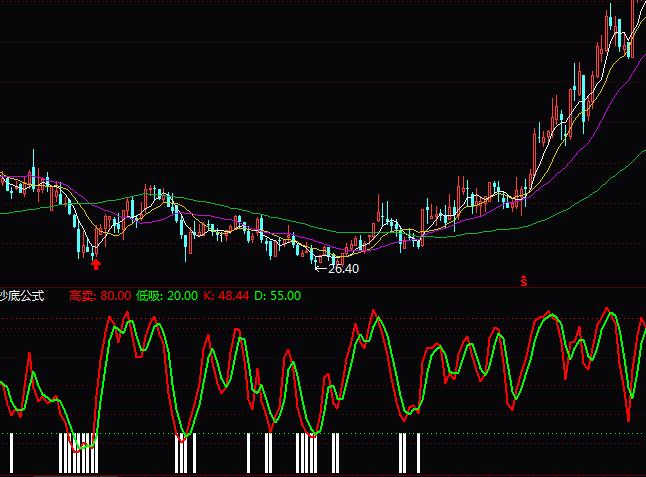Click the white signal bar cluster under the red arrow
The width and height of the screenshot is (646, 477).
point(78,455)
